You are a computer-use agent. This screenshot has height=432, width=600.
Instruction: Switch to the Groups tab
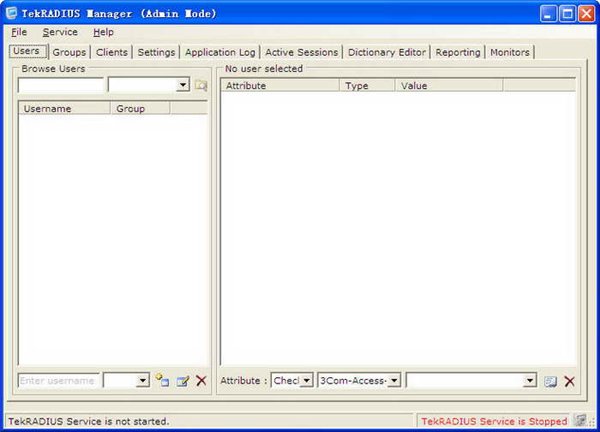coord(69,52)
